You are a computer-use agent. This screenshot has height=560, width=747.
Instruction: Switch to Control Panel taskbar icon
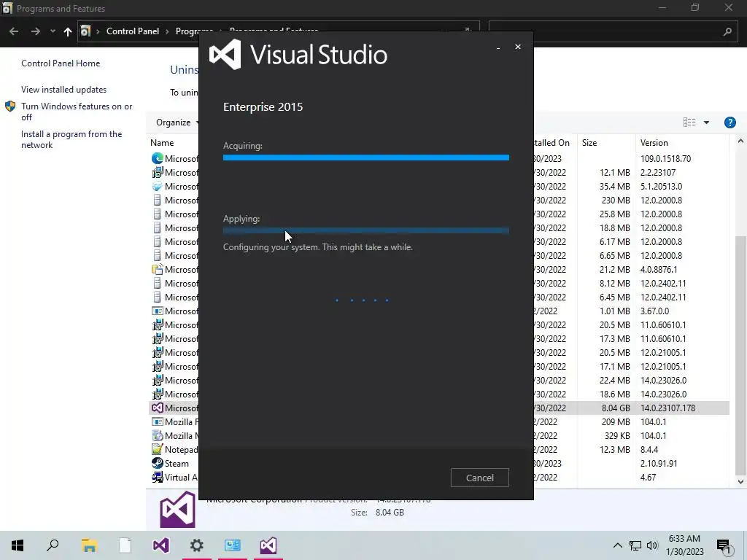click(233, 545)
